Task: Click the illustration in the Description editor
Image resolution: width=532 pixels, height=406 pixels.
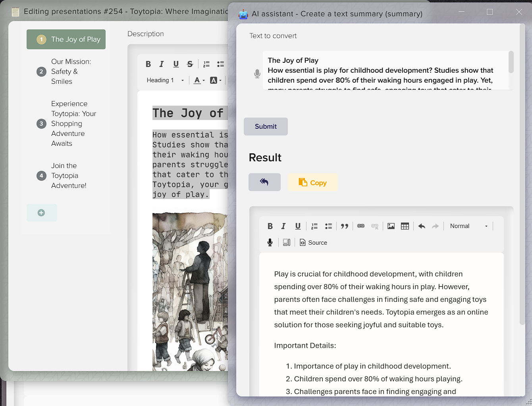Action: (190, 291)
